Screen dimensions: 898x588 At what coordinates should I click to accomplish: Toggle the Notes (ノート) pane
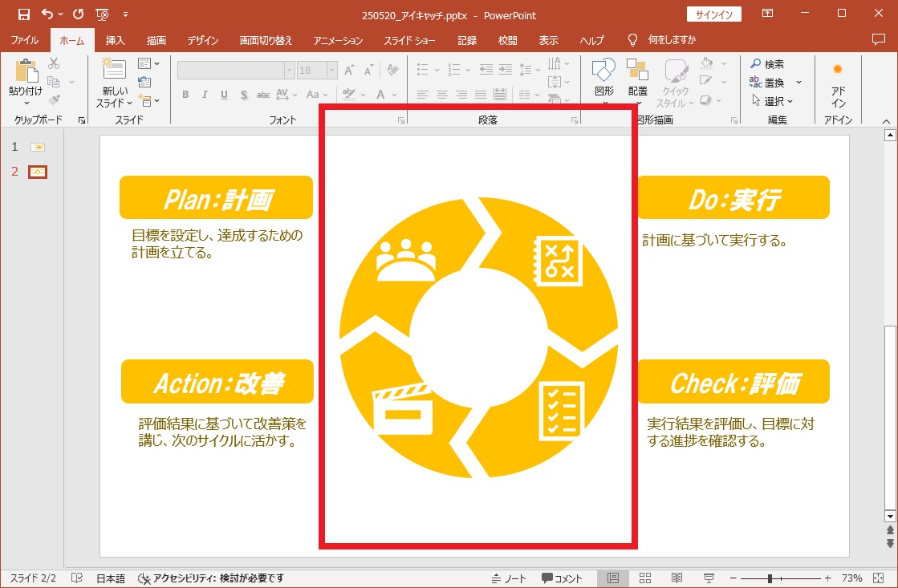(509, 578)
